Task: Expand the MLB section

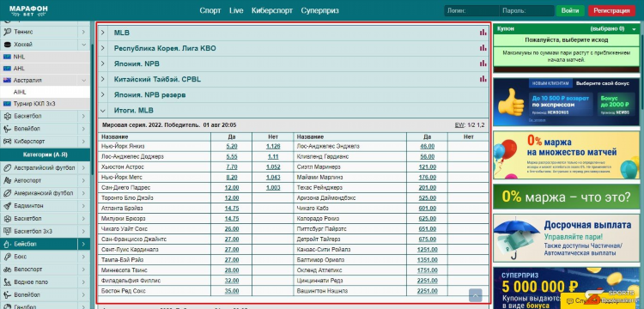Action: pos(103,33)
